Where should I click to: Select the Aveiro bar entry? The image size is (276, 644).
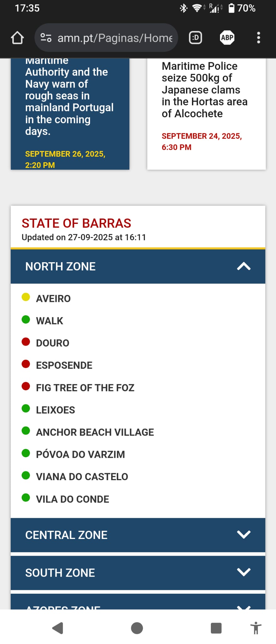[53, 298]
